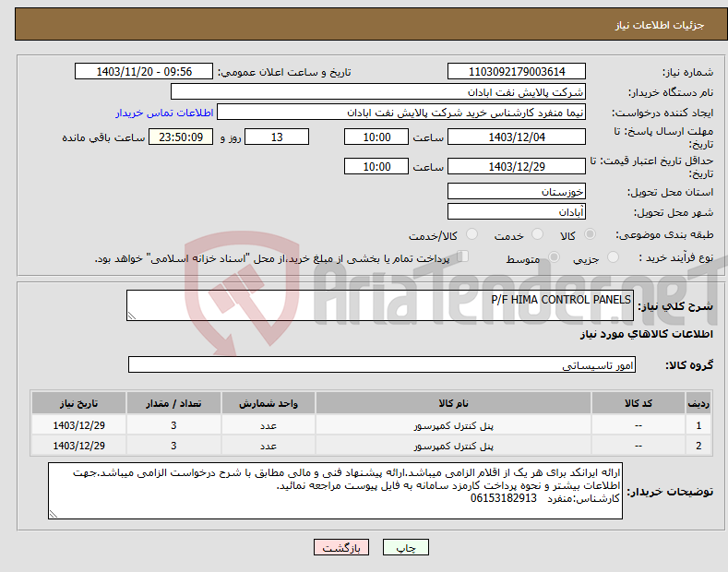728x572 pixels.
Task: Click the resize handle of buyer notes
Action: [x=54, y=514]
